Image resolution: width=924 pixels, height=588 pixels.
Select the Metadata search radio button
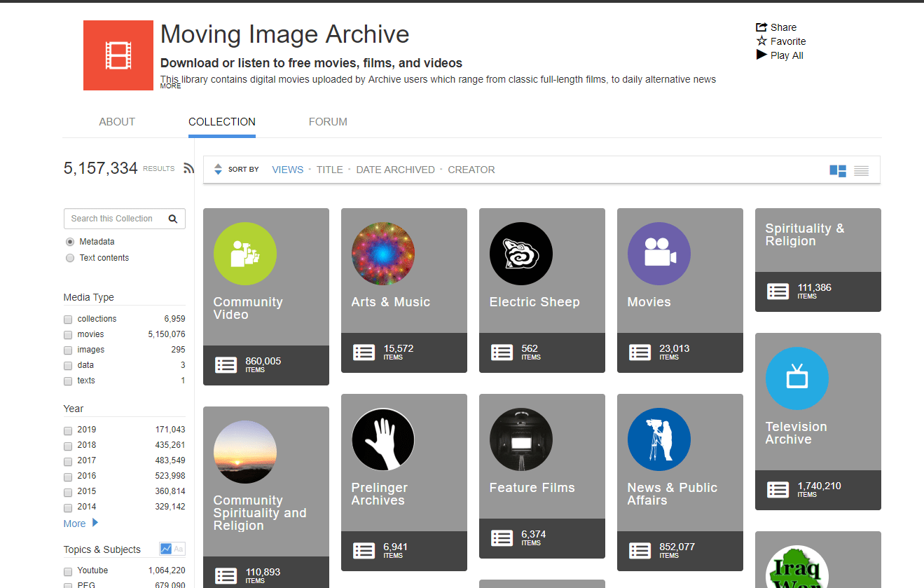pos(69,241)
